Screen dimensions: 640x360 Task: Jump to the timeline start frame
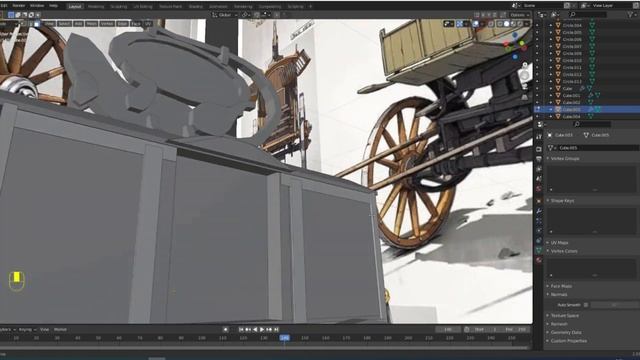[x=241, y=329]
